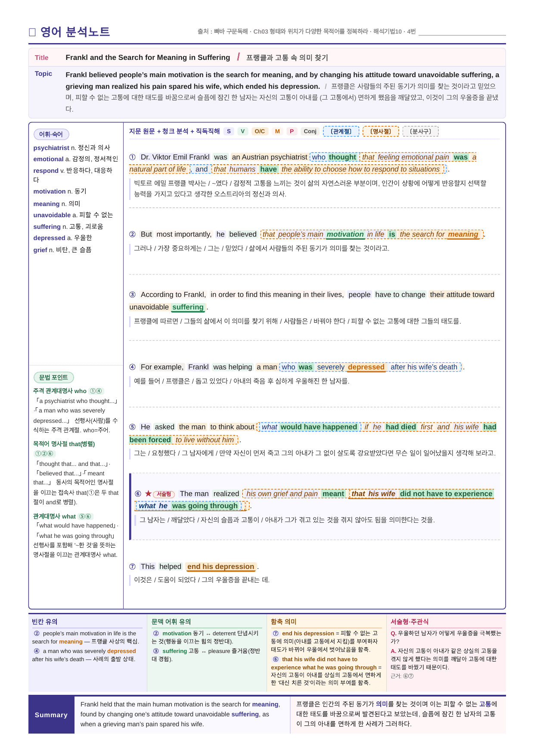Viewport: 534px width, 756px height.
Task: Click the star icon on sentence ⑥
Action: (x=148, y=494)
